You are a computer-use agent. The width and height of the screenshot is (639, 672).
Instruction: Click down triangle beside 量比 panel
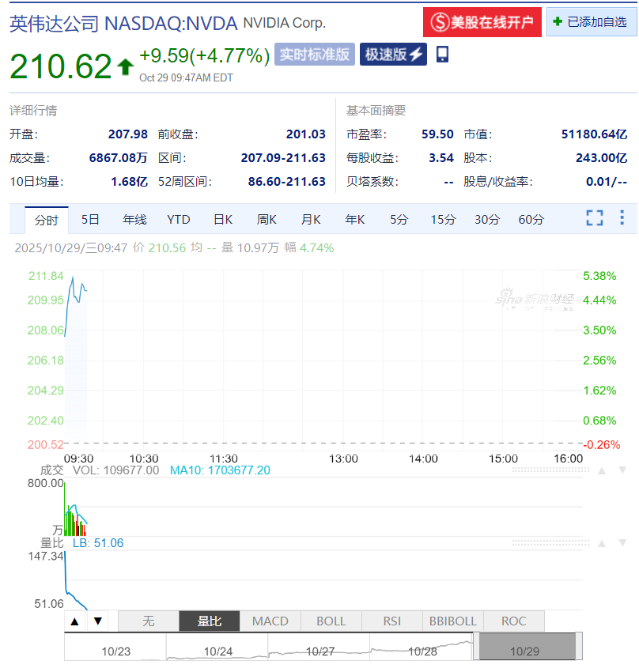(x=622, y=543)
